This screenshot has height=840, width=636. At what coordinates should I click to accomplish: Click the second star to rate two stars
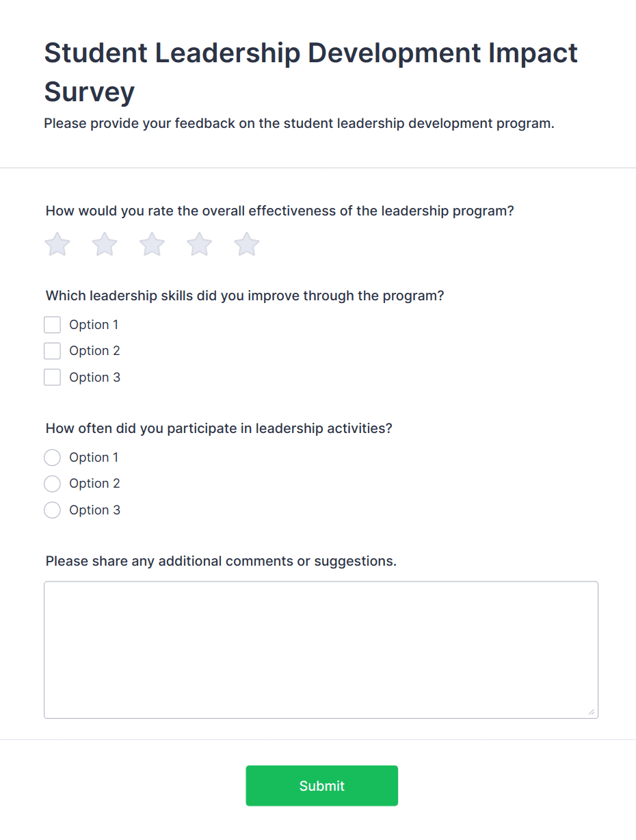coord(104,244)
